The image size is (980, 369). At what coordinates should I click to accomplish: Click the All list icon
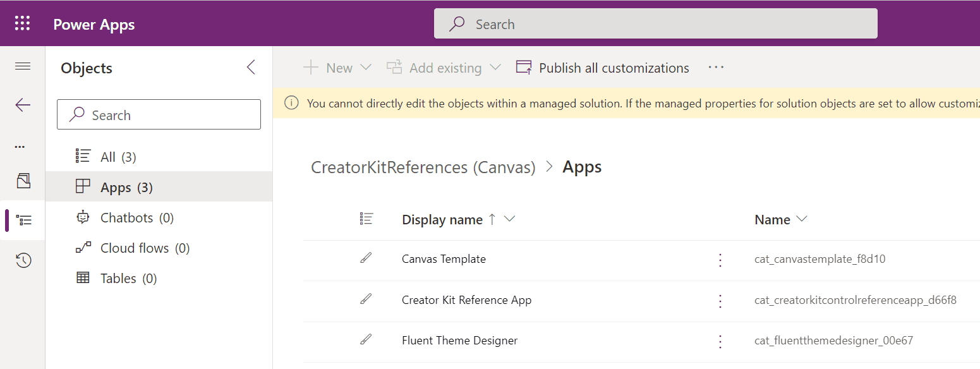83,156
